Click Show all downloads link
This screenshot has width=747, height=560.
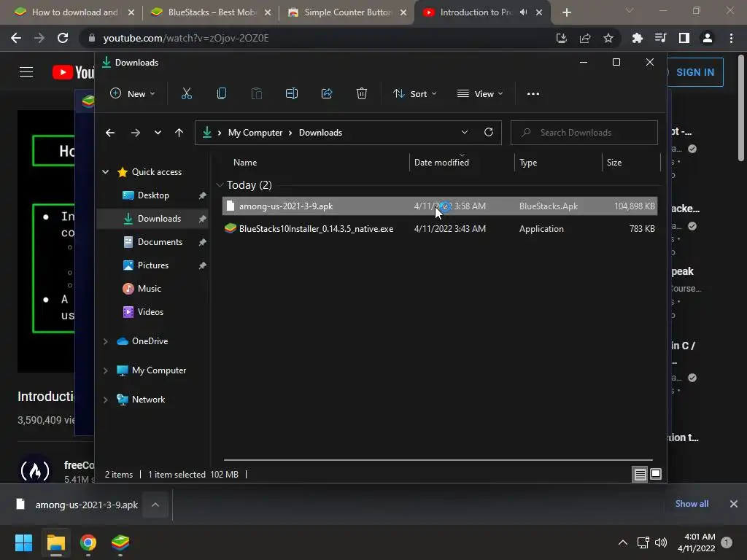692,504
